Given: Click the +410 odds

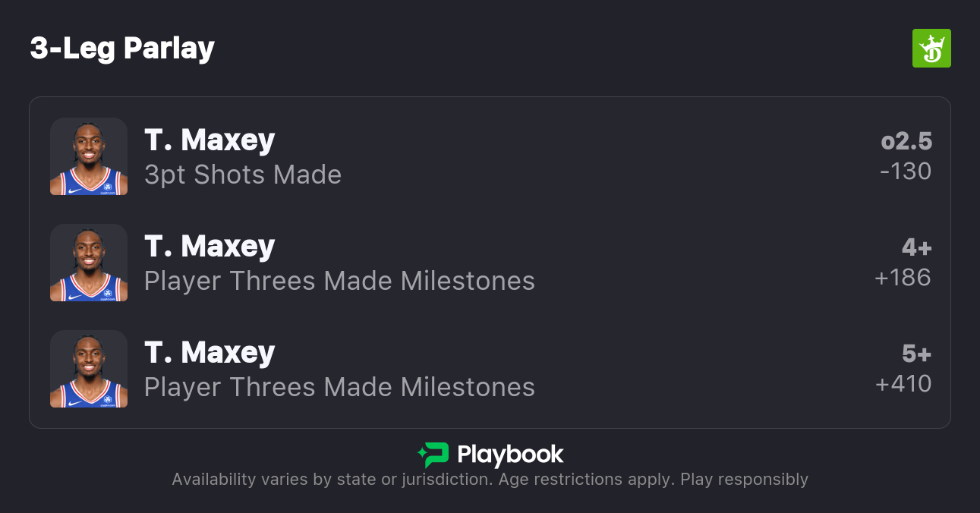Looking at the screenshot, I should coord(903,384).
